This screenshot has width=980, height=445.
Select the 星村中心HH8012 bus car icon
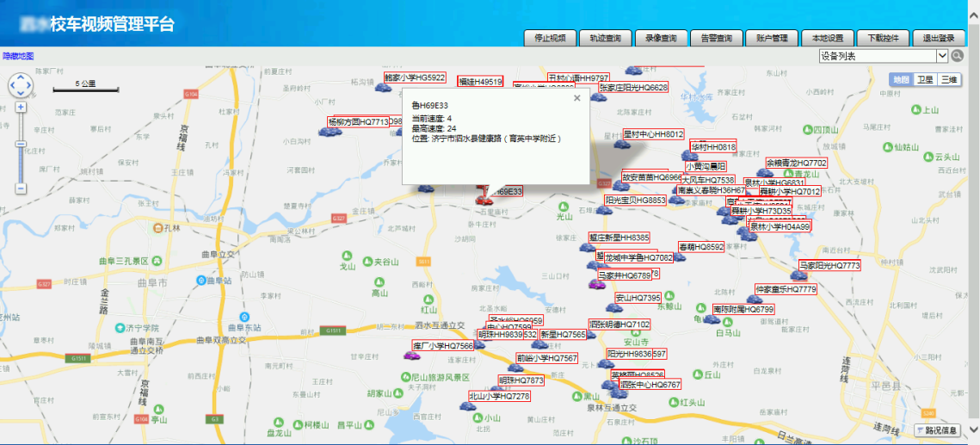[621, 145]
